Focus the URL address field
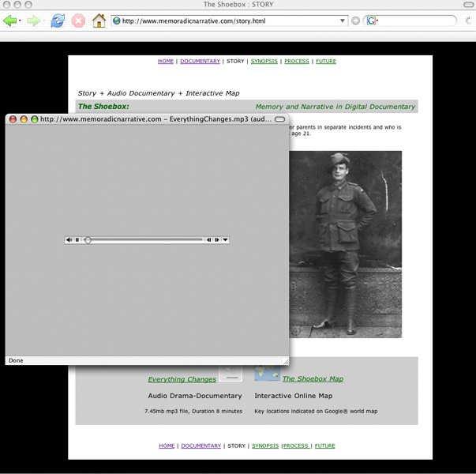 click(x=230, y=21)
